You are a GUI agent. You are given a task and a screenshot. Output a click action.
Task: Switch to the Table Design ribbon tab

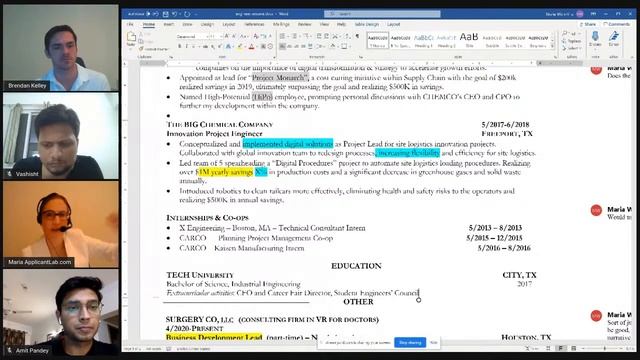coord(367,24)
